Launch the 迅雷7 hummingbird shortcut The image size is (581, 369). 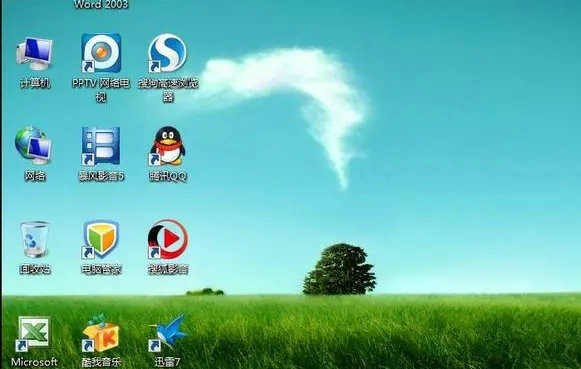(167, 333)
